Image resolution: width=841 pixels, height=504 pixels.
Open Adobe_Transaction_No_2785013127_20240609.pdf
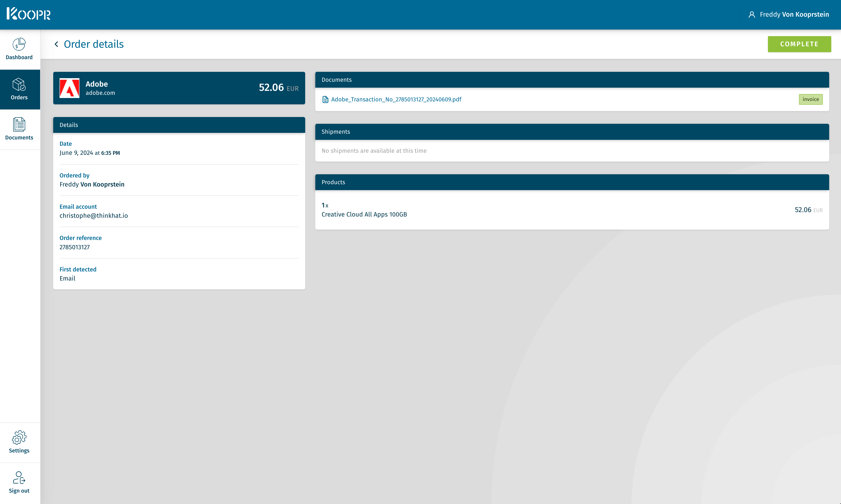(396, 99)
